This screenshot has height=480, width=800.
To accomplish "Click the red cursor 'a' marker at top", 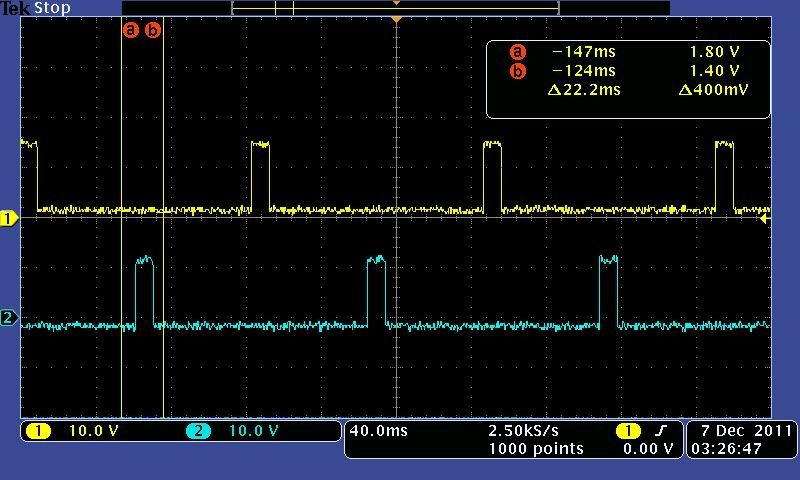I will pyautogui.click(x=129, y=30).
